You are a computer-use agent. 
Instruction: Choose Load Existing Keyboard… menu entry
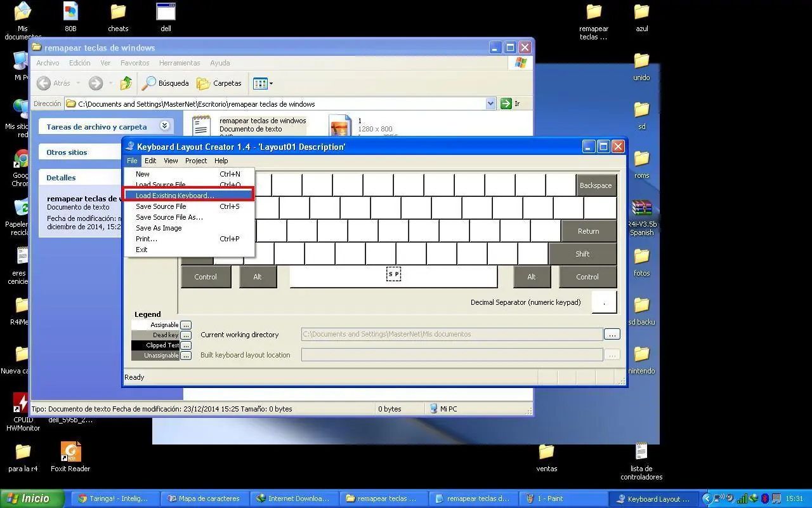189,196
